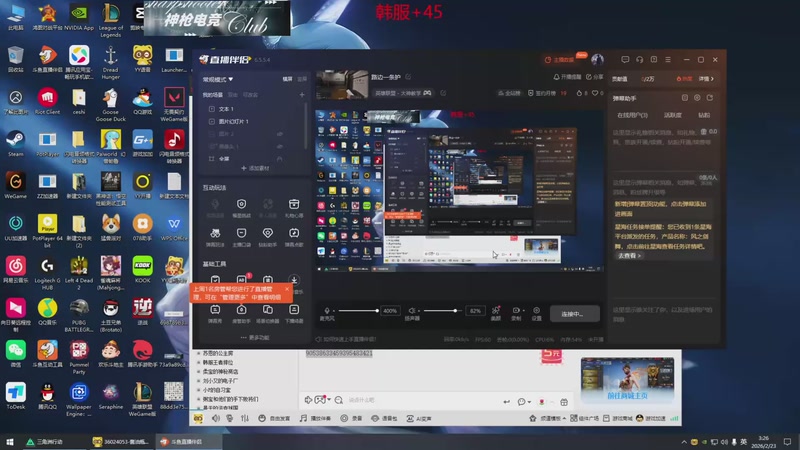Open 弹幕秀 in 基础工具
800x450 pixels.
point(215,313)
